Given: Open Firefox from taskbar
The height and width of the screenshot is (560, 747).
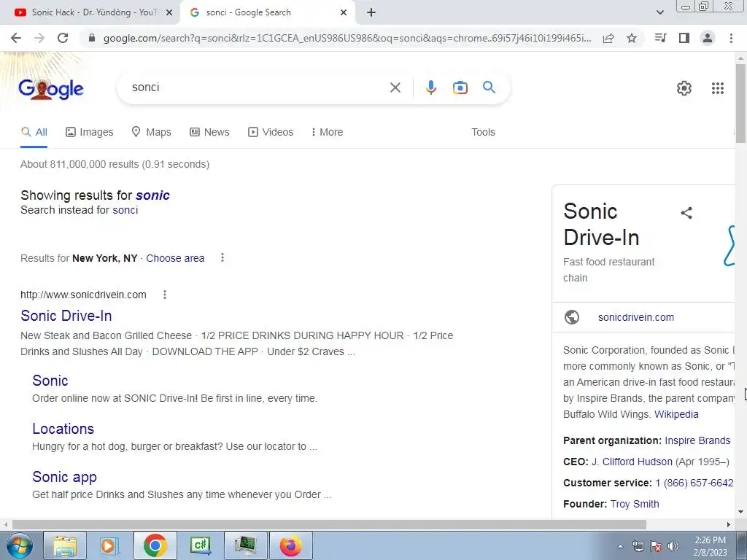Looking at the screenshot, I should 291,545.
